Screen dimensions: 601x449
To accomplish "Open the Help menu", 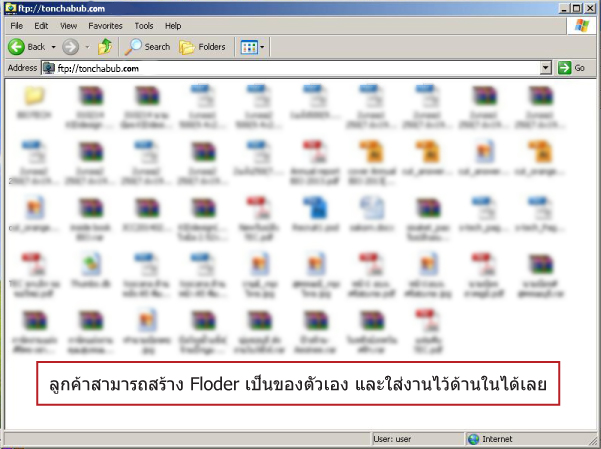I will click(173, 25).
